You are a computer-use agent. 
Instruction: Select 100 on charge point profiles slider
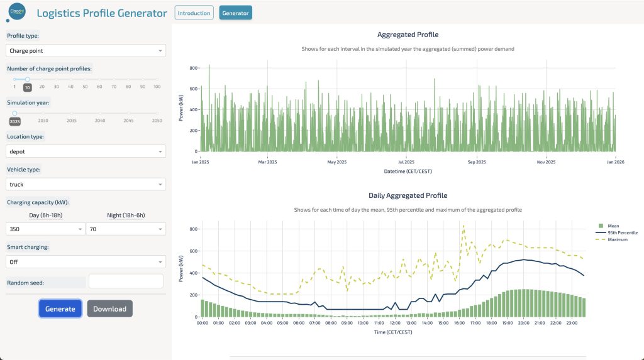(x=157, y=79)
